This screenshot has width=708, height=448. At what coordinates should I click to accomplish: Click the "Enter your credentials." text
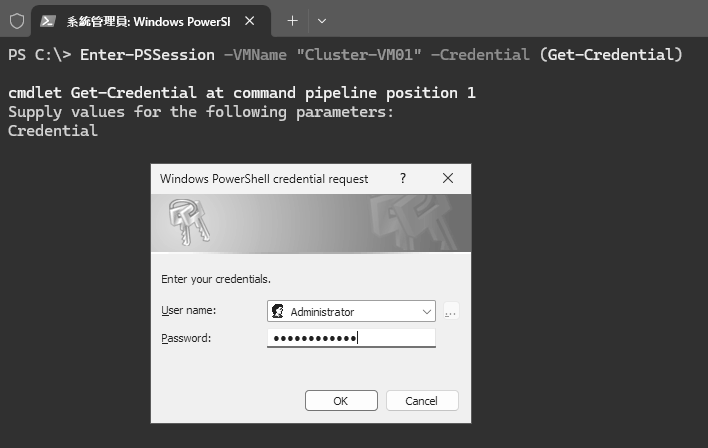216,279
